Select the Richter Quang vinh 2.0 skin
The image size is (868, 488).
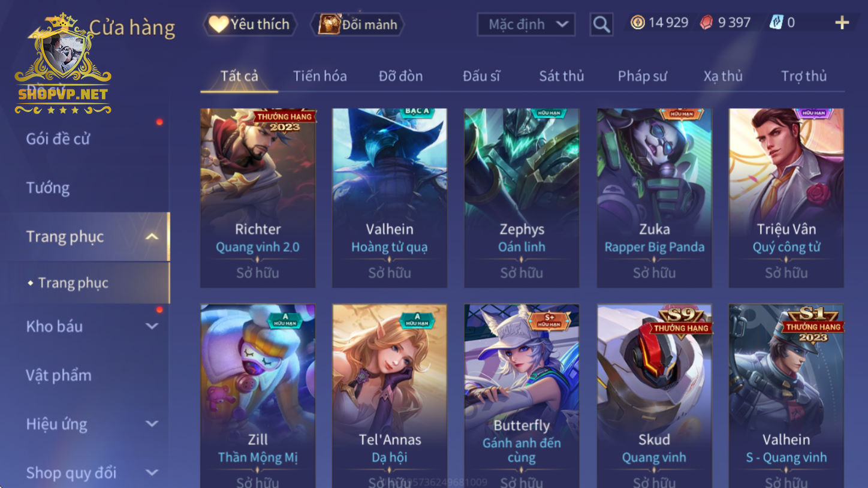click(x=258, y=198)
